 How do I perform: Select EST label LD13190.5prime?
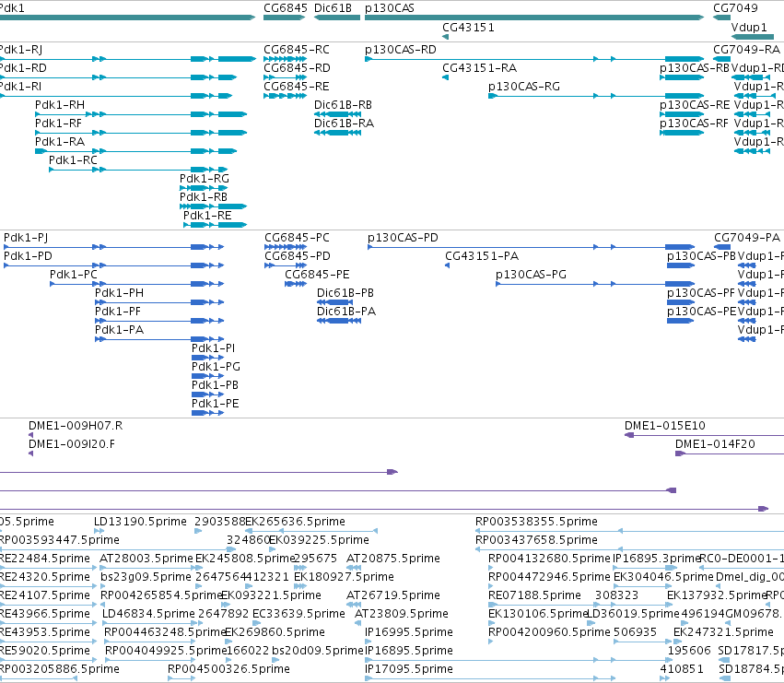click(140, 522)
